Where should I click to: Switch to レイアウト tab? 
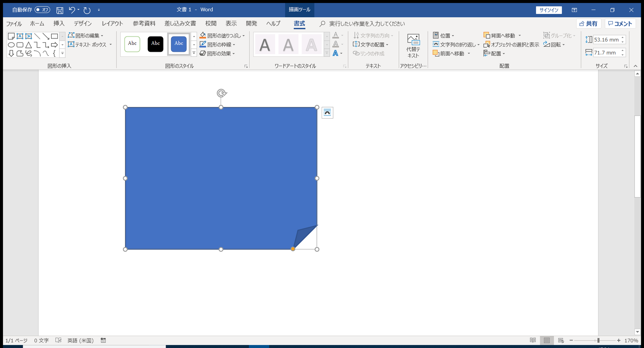point(113,23)
